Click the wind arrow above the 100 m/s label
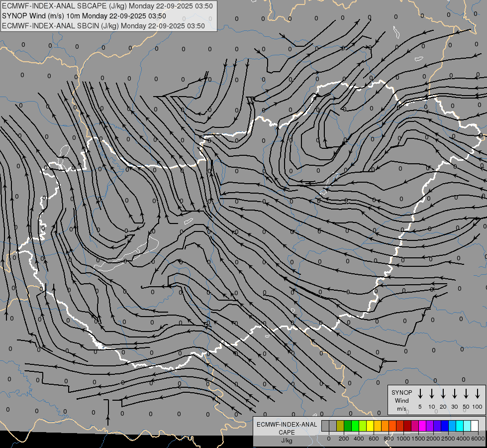 [478, 394]
